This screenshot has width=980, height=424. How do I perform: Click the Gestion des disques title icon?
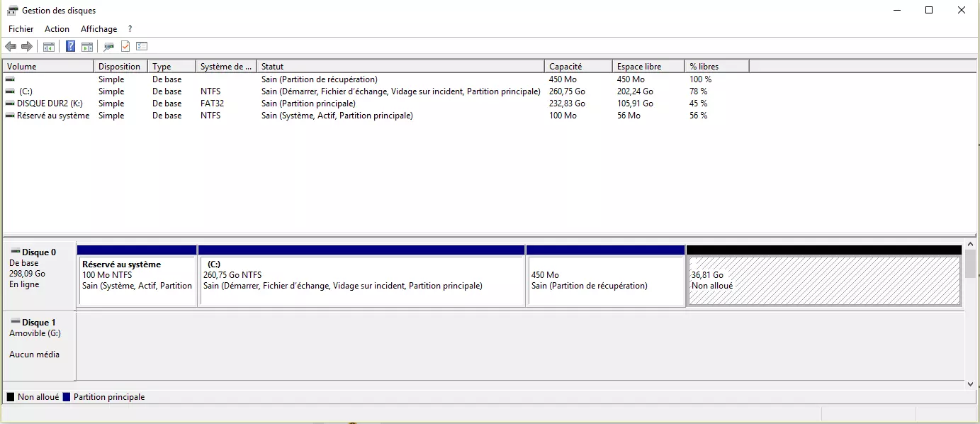coord(13,11)
